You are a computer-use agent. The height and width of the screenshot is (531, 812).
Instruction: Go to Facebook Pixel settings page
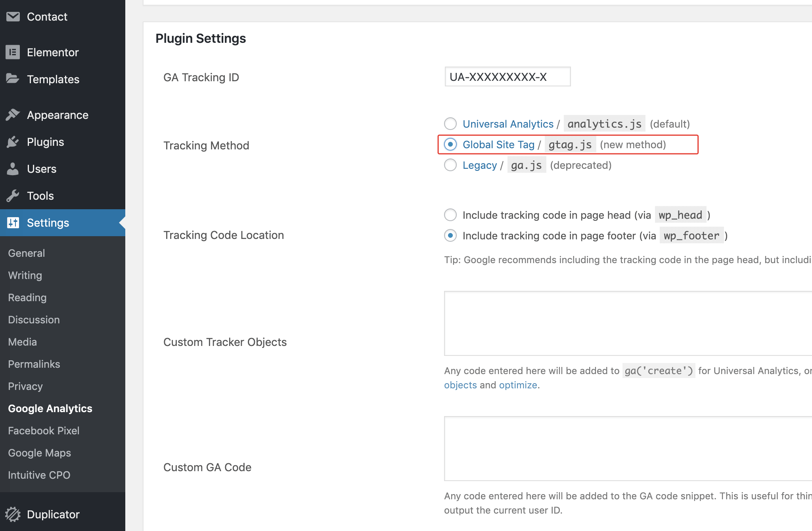44,431
